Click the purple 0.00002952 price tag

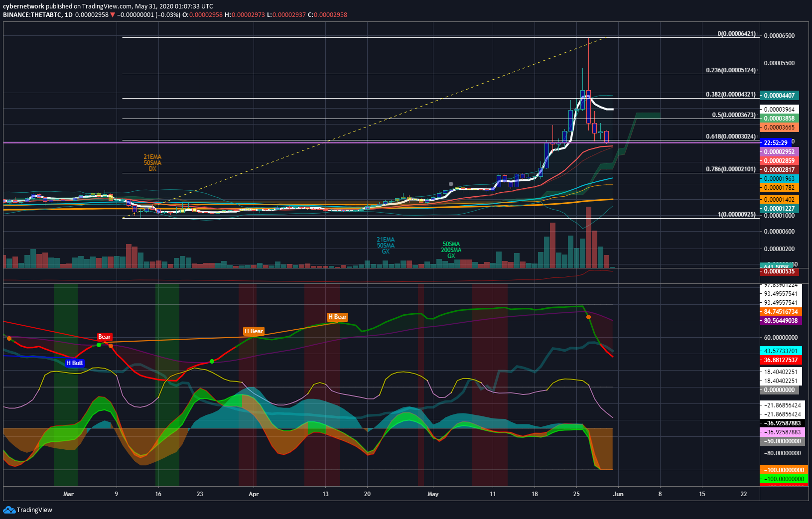tap(779, 152)
